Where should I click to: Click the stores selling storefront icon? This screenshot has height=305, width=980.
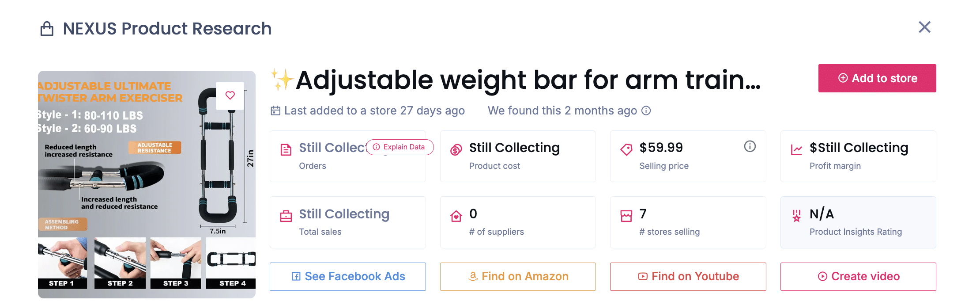[x=626, y=216]
